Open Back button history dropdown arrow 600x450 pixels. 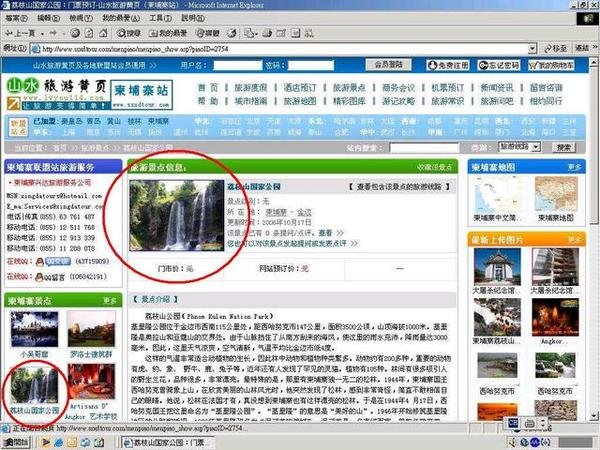click(42, 34)
